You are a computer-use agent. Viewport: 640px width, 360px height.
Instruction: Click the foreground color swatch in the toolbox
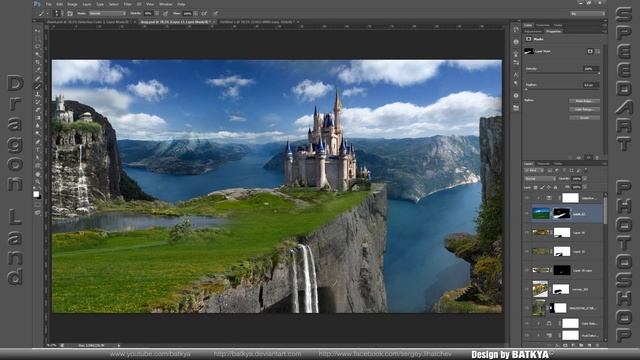[36, 194]
